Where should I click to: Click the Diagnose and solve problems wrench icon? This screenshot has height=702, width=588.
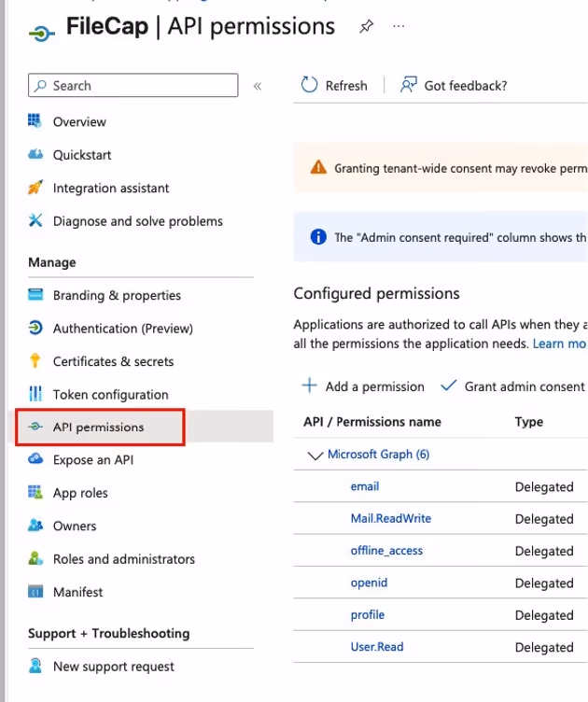[35, 220]
